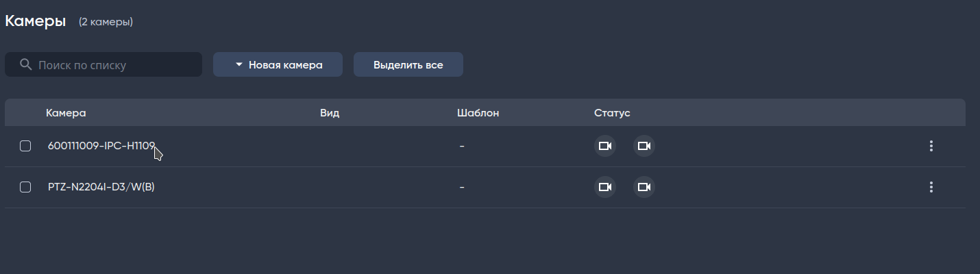This screenshot has width=980, height=274.
Task: Click template dash cell for 600111009-IPC-H1109
Action: 462,146
